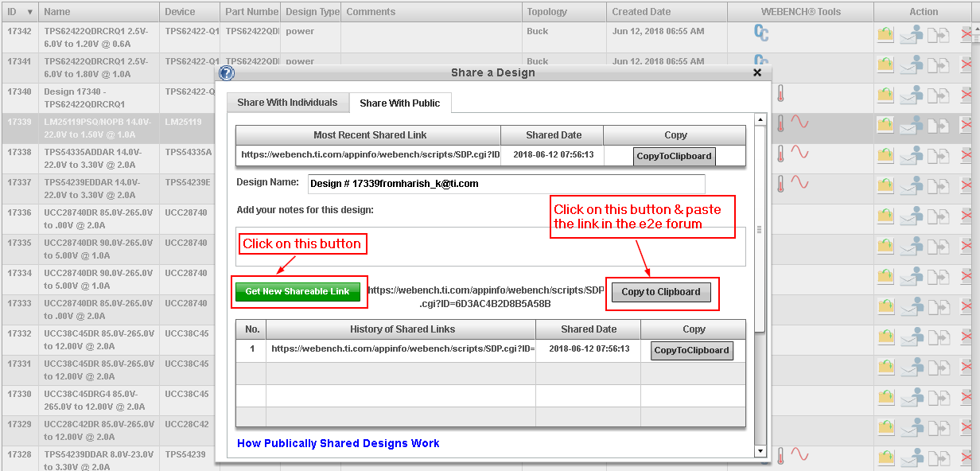This screenshot has width=980, height=471.
Task: Share design 17339 via the envelope-person icon
Action: click(912, 125)
